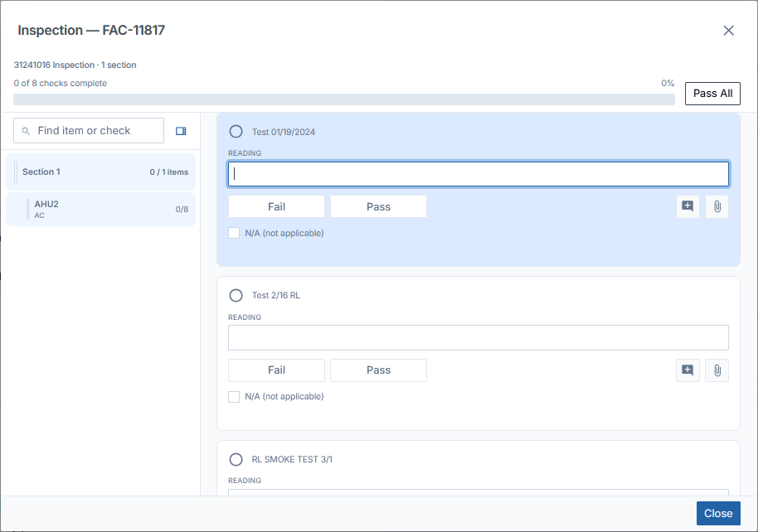Mark Test 01/19/2024 as Pass
This screenshot has height=532, width=758.
click(378, 207)
